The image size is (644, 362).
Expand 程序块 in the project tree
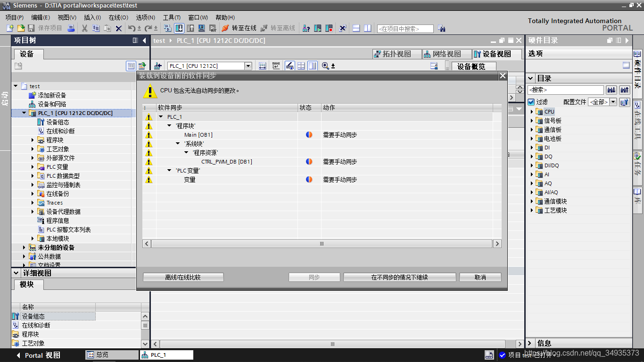point(33,140)
